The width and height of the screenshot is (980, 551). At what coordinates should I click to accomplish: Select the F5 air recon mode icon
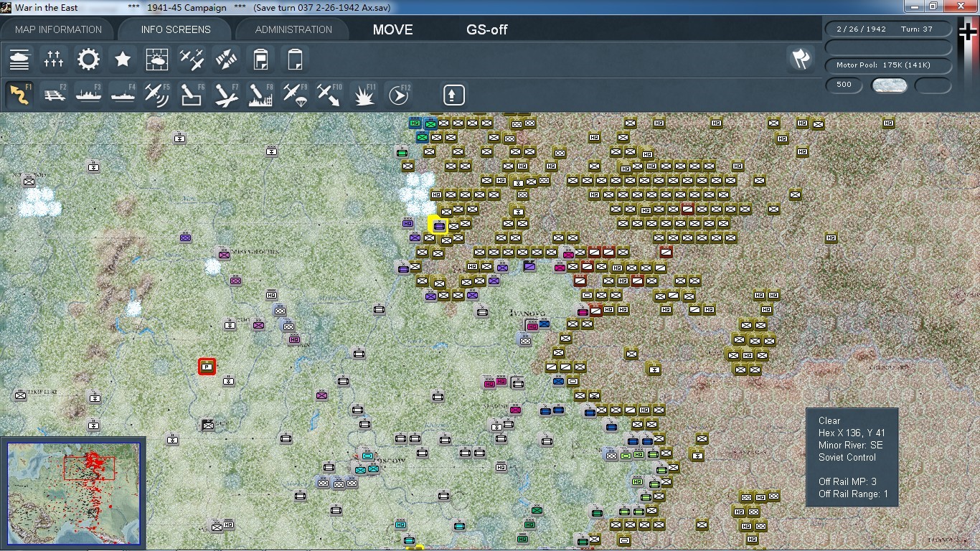pos(157,95)
